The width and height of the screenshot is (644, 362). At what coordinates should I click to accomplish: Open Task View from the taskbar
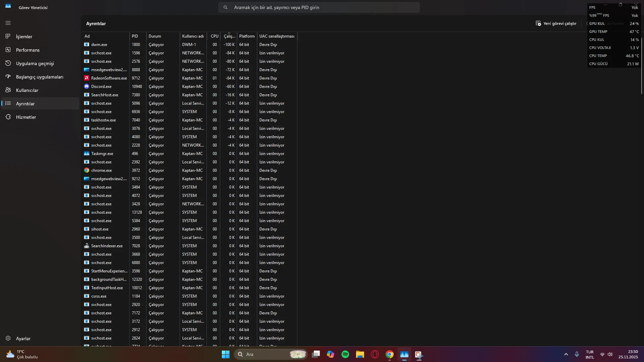pyautogui.click(x=316, y=354)
